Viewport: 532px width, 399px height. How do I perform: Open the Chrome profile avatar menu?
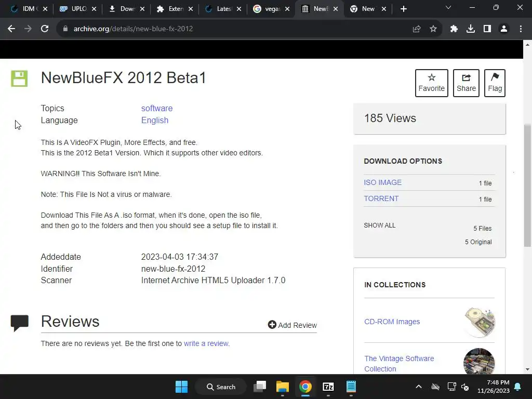[x=504, y=29]
